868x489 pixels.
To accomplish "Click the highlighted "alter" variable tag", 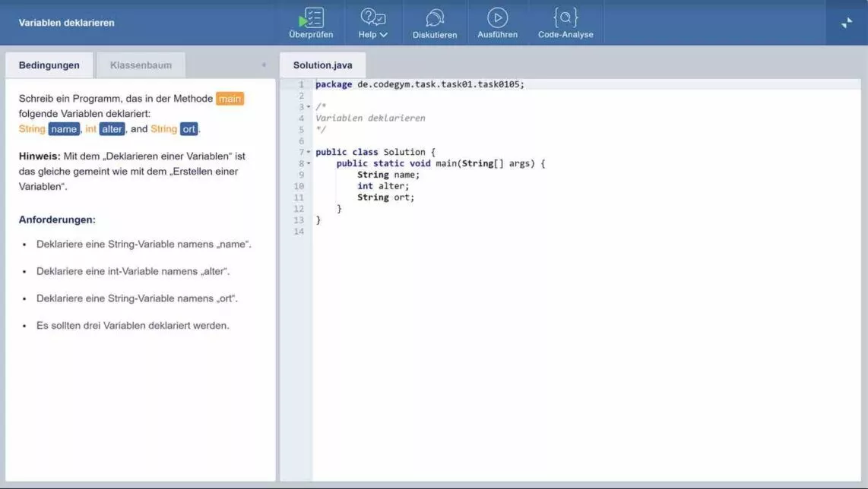I will coord(112,129).
